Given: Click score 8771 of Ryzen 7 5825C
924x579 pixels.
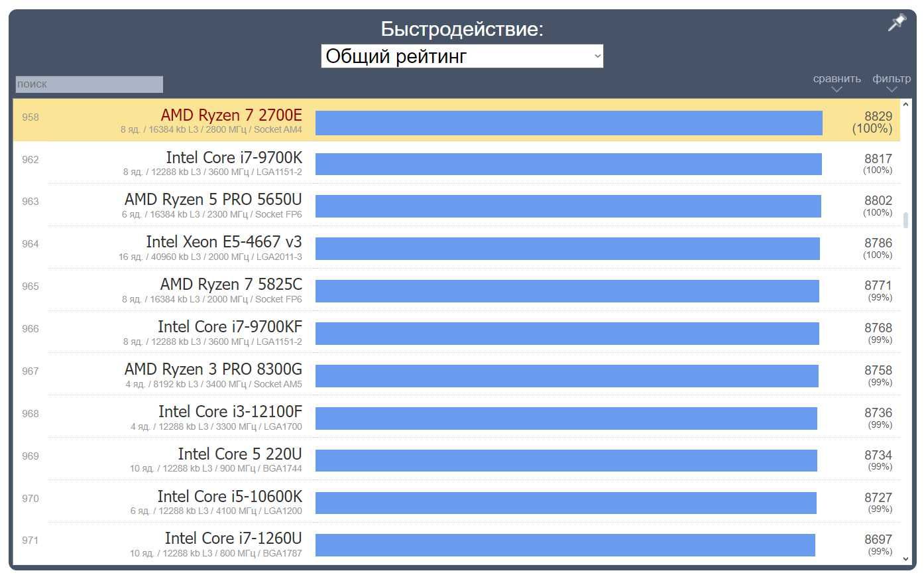Looking at the screenshot, I should [878, 285].
